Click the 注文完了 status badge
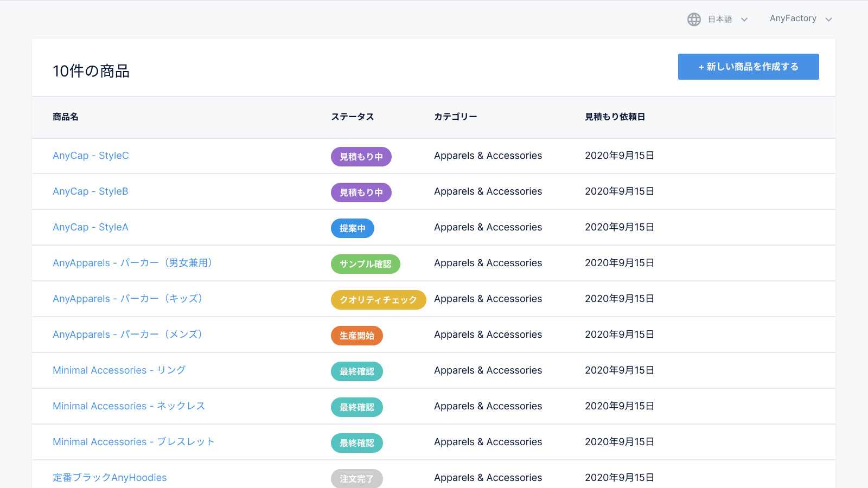The width and height of the screenshot is (868, 488). coord(356,478)
